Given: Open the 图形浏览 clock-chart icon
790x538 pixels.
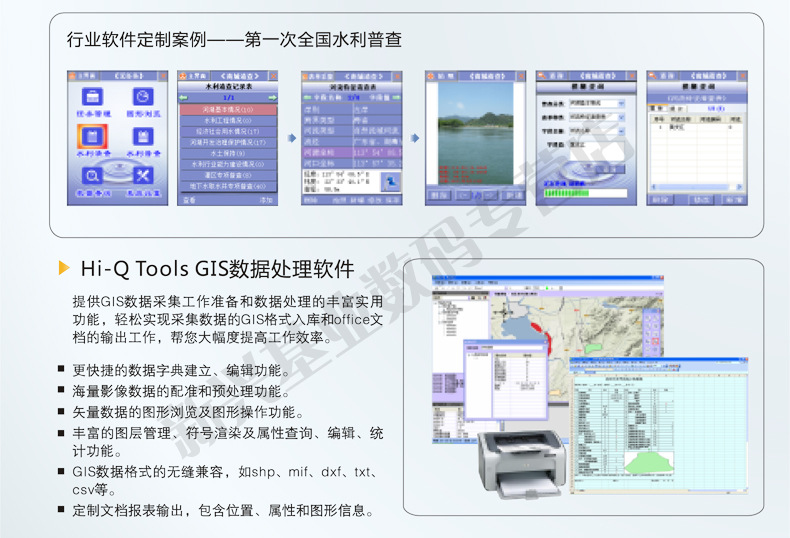Looking at the screenshot, I should 143,96.
